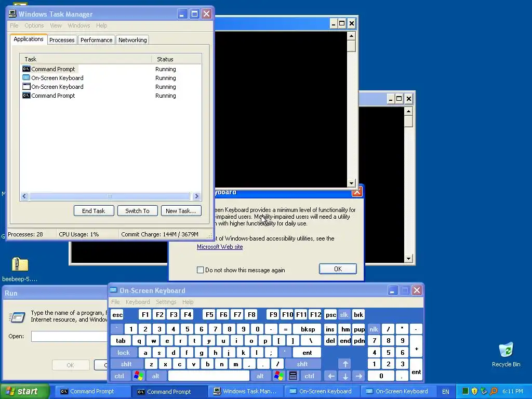Click the down arrow key on keyboard
532x399 pixels.
pos(345,376)
